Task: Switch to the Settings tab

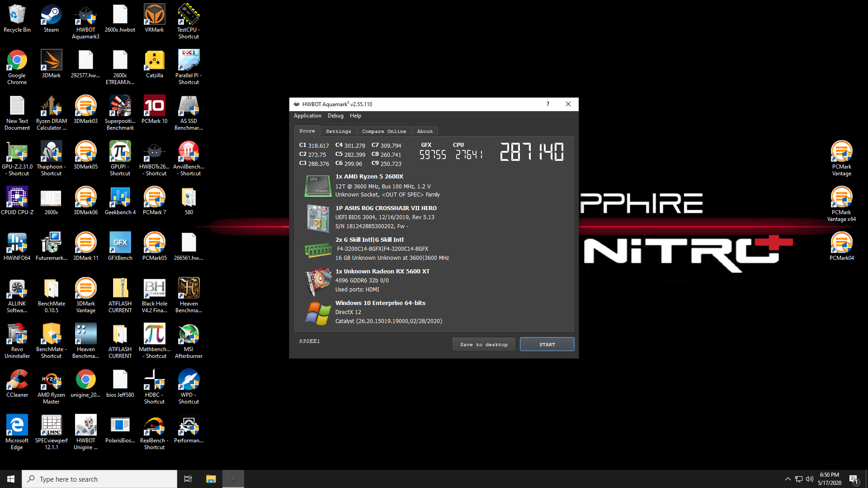Action: pos(339,131)
